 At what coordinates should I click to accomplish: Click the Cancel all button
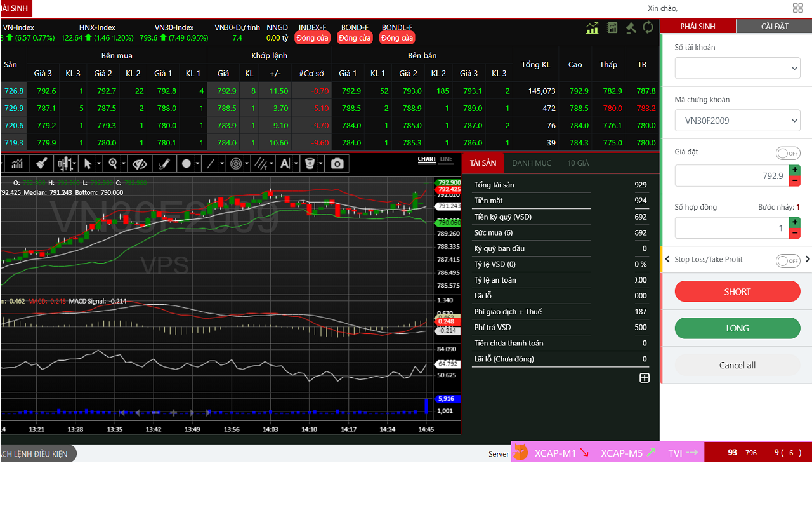click(737, 365)
